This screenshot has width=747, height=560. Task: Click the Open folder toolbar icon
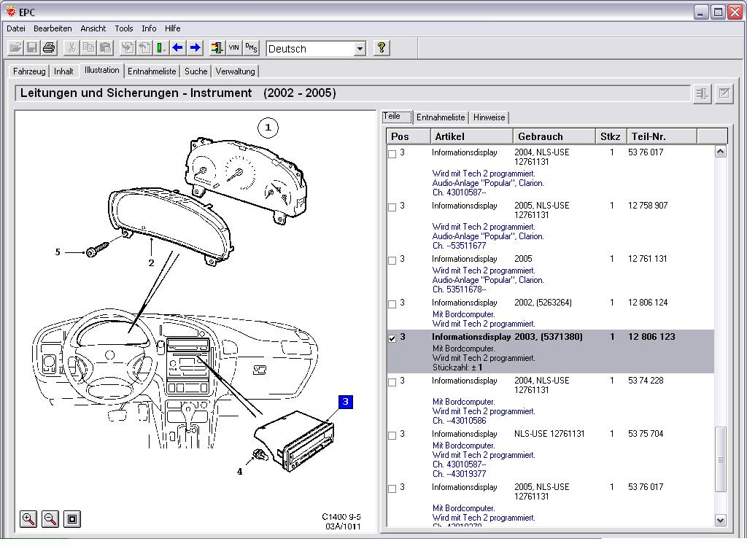(16, 48)
